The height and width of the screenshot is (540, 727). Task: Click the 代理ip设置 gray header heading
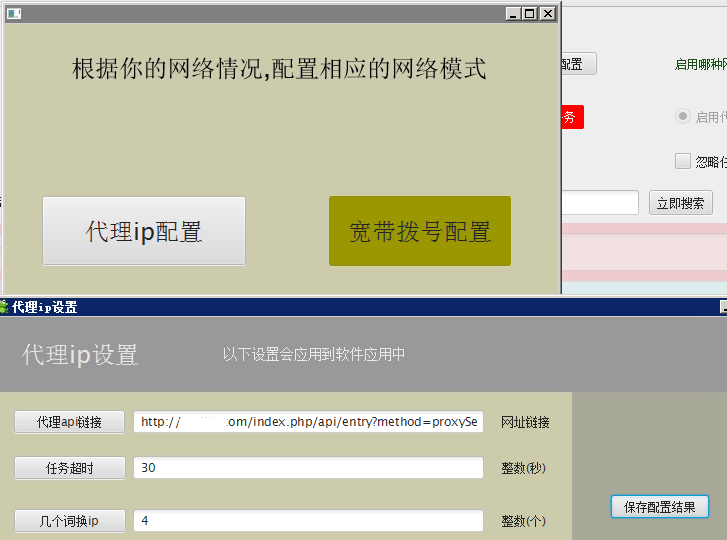80,355
